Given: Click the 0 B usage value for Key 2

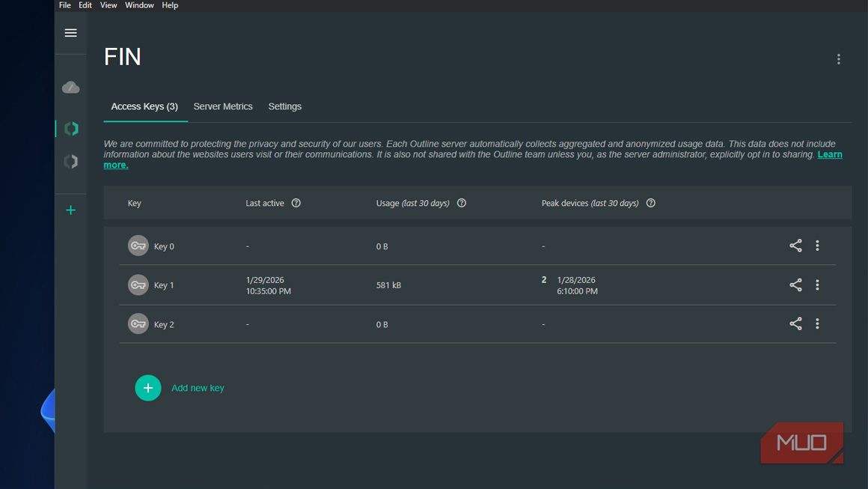Looking at the screenshot, I should [382, 324].
